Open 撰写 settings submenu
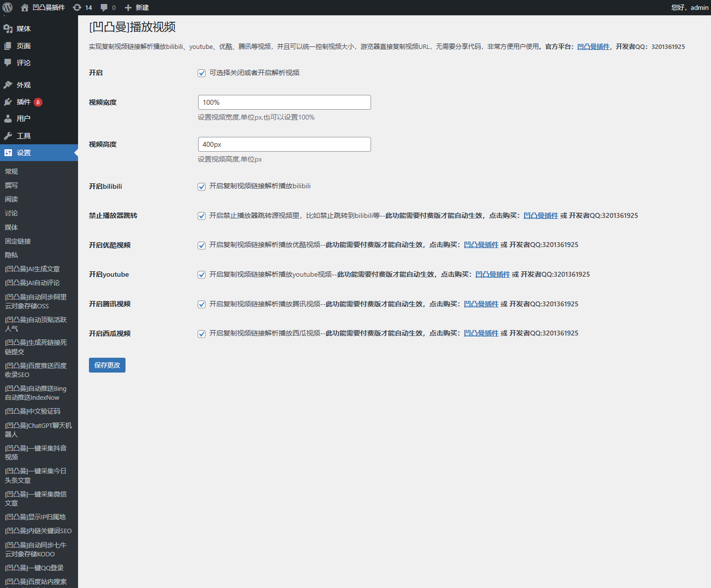The height and width of the screenshot is (588, 711). [x=11, y=185]
